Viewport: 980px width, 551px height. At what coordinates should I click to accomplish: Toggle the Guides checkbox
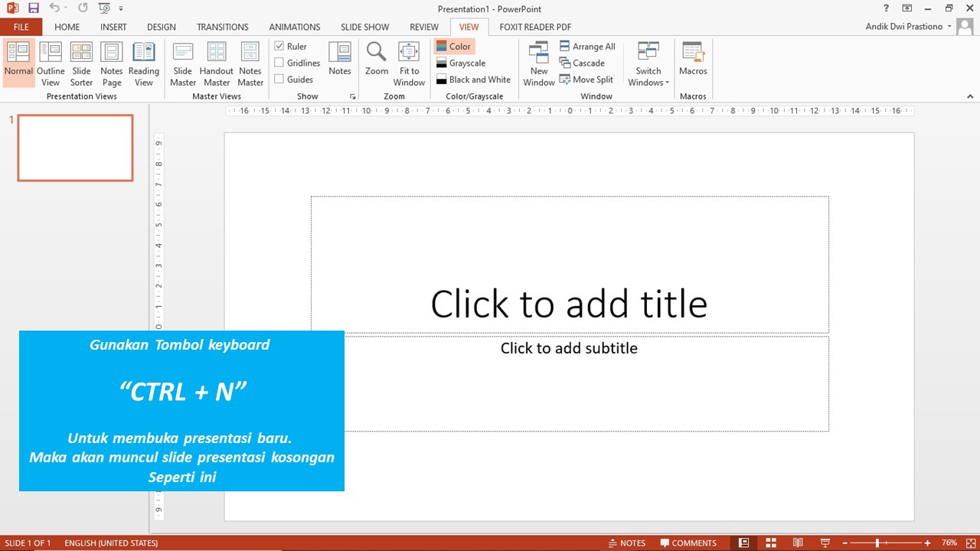point(279,79)
